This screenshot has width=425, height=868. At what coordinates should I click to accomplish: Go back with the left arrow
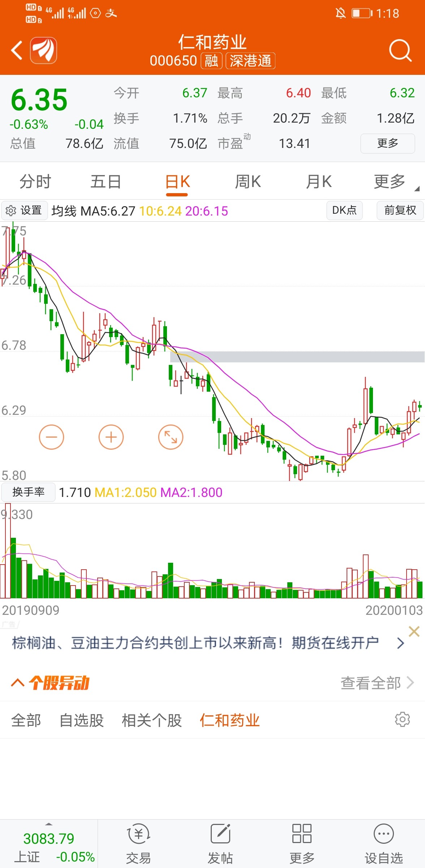(17, 50)
